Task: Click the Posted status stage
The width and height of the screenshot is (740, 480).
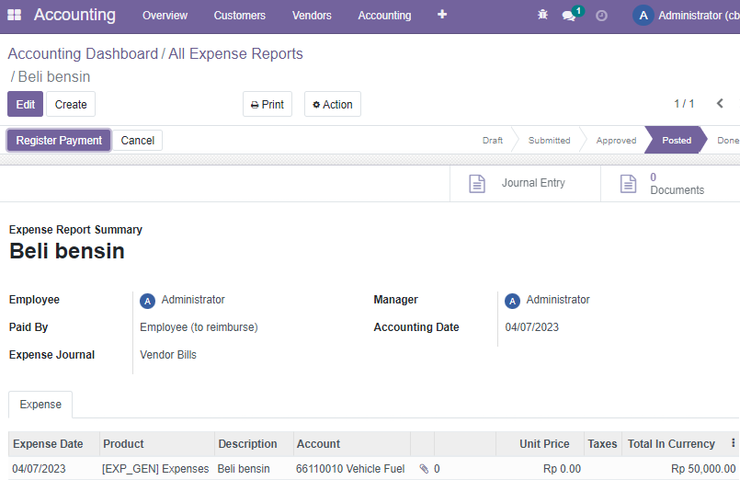Action: [676, 140]
